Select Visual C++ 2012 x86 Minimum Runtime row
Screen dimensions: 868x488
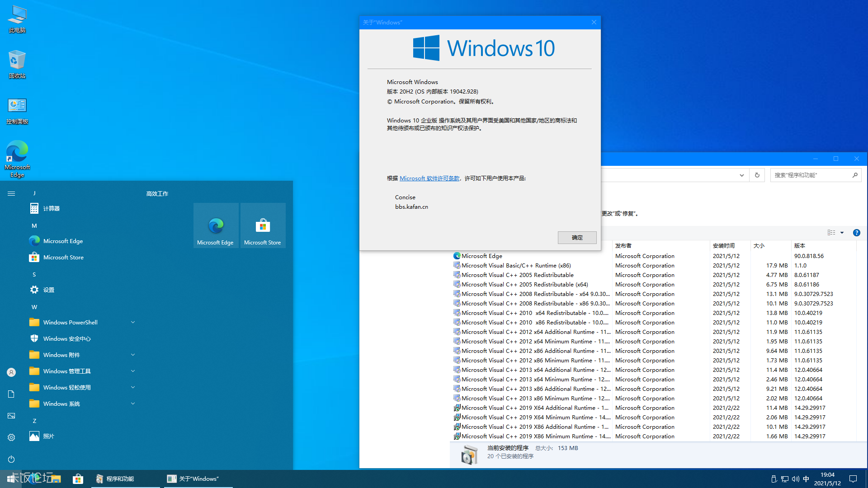(654, 360)
